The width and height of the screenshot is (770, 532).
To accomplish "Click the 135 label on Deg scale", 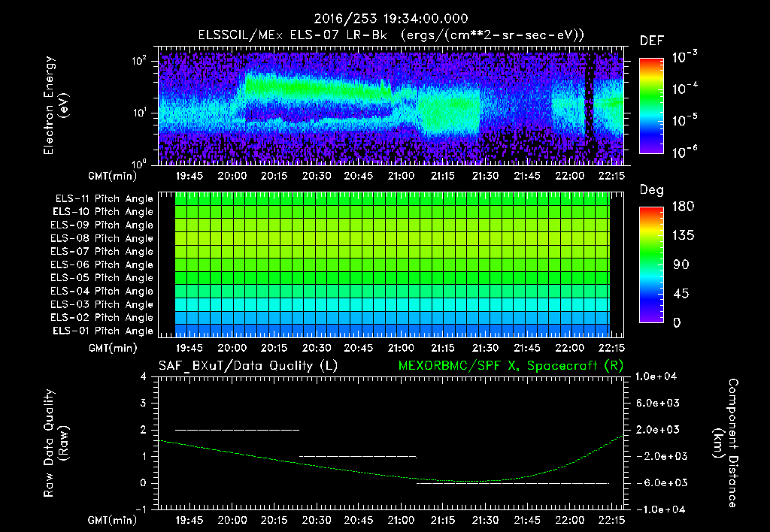I will 683,236.
